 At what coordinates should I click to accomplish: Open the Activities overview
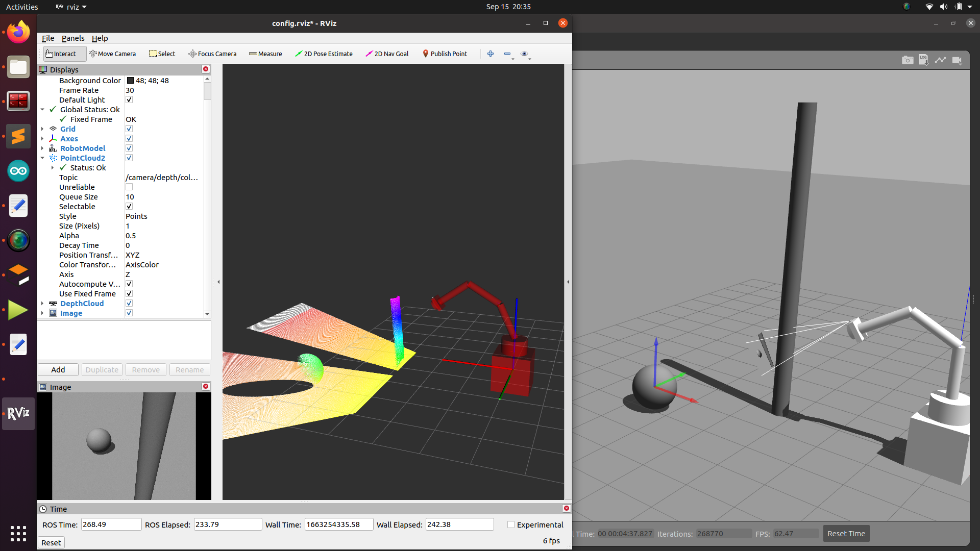pyautogui.click(x=22, y=7)
